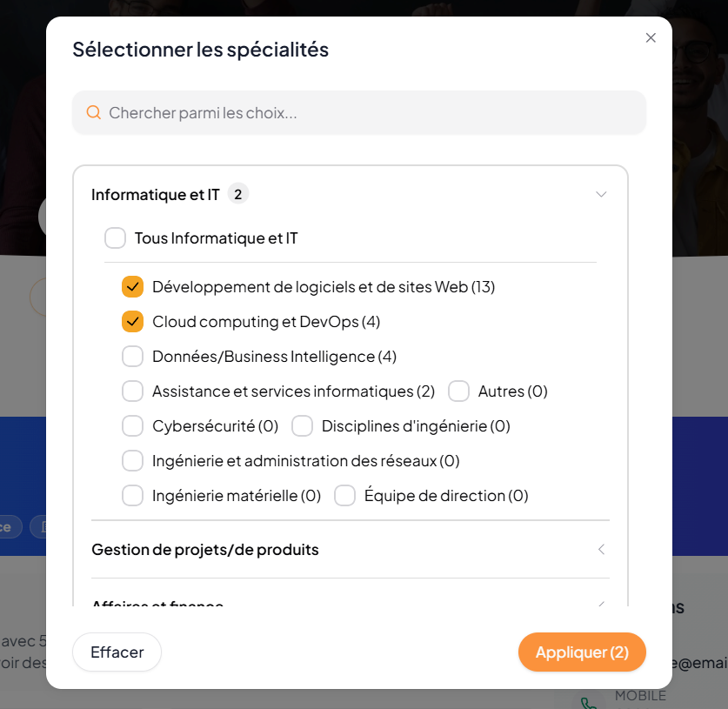Check Ingénierie matérielle option

[132, 496]
